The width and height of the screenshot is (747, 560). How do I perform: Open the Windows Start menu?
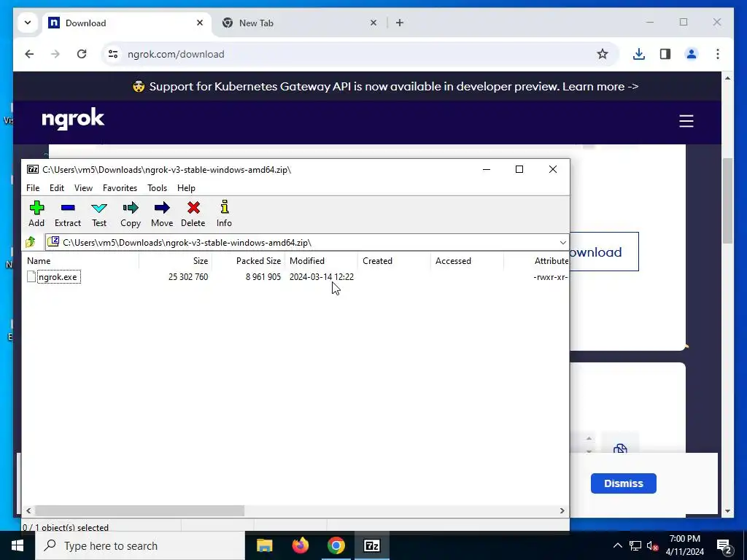click(x=18, y=545)
